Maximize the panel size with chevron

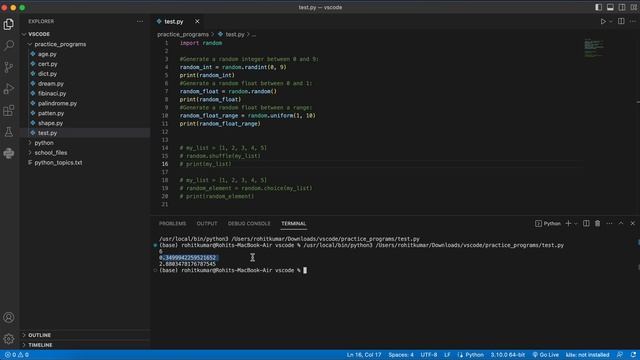coord(621,223)
